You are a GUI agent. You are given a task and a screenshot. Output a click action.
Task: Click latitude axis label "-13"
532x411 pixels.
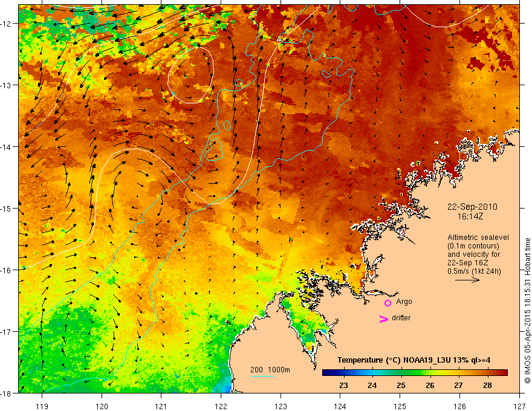(7, 85)
